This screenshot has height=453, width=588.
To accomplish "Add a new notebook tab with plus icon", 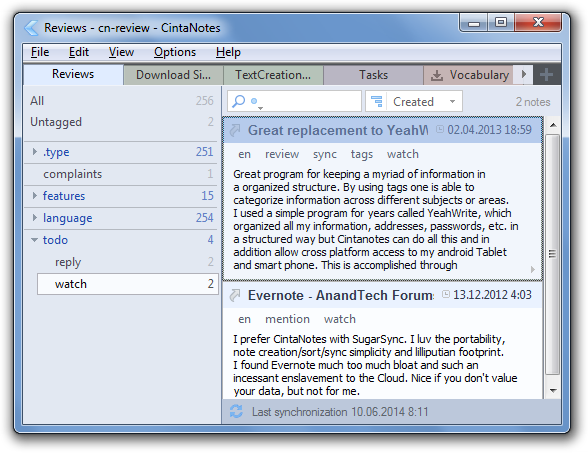I will pyautogui.click(x=546, y=75).
